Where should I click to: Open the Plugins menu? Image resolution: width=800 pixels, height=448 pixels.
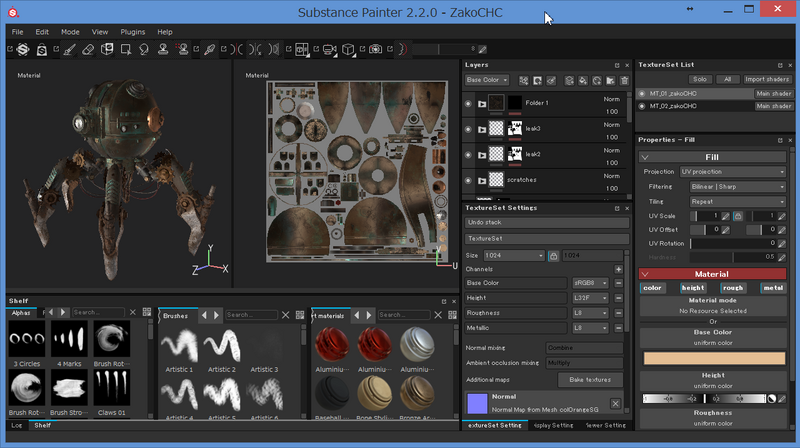coord(133,32)
